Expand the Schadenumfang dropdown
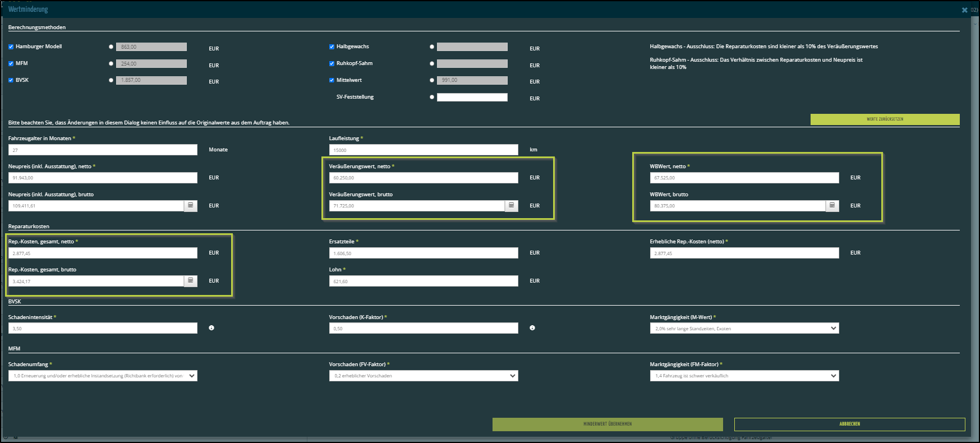This screenshot has height=443, width=980. pyautogui.click(x=103, y=376)
